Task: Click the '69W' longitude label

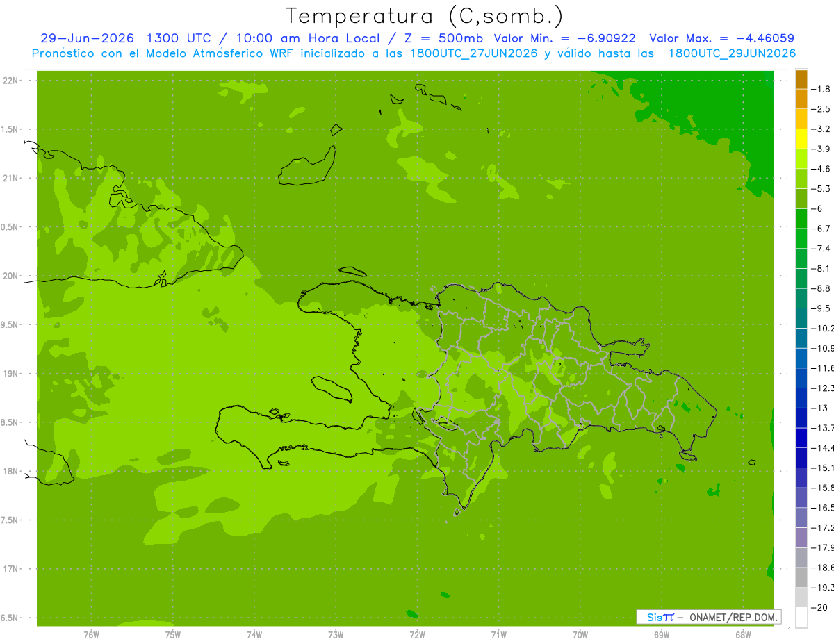Action: tap(662, 635)
